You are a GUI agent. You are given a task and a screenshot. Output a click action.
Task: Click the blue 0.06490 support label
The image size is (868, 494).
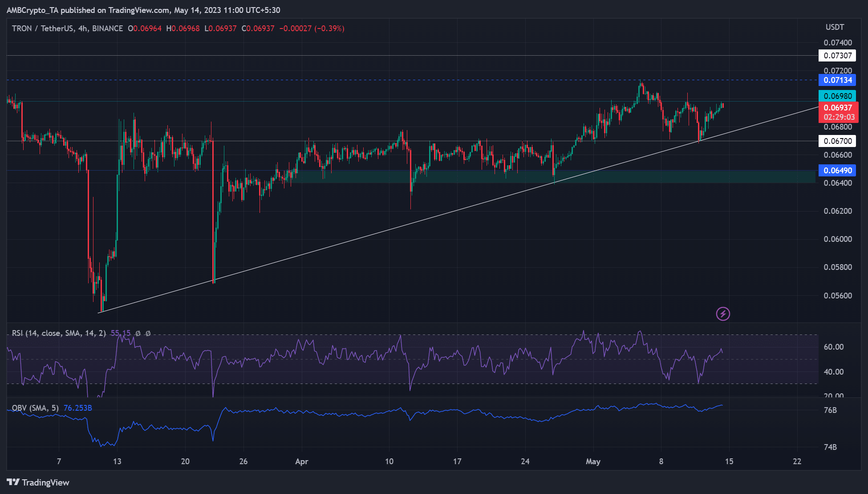(x=837, y=171)
